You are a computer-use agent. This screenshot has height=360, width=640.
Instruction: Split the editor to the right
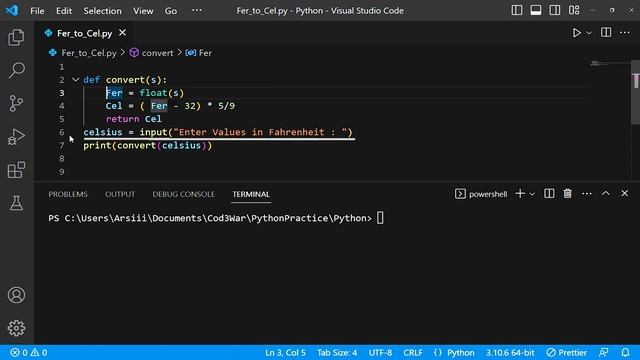(606, 33)
